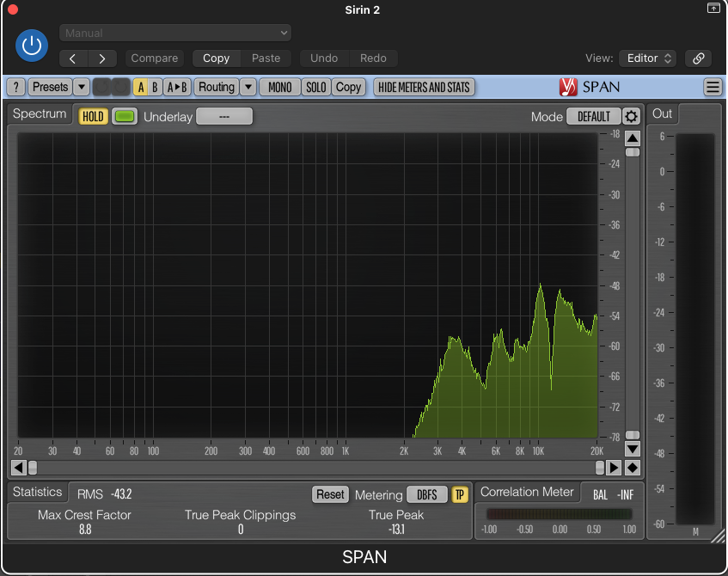Click the output level meter
Image resolution: width=728 pixels, height=576 pixels.
tap(695, 329)
